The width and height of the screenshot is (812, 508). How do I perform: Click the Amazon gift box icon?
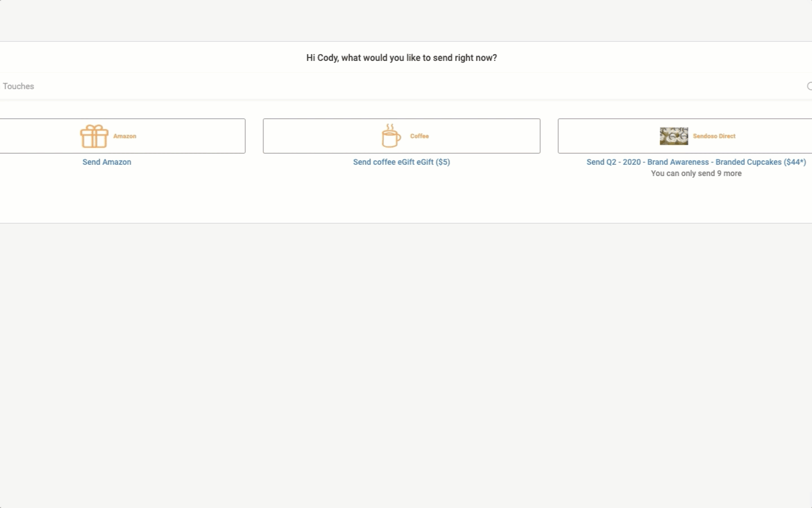point(94,136)
